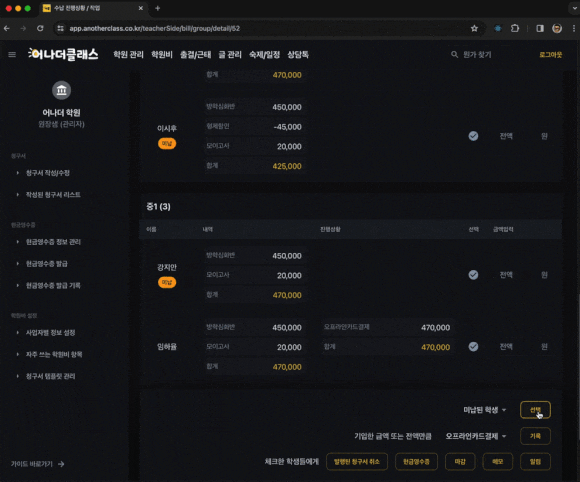Viewport: 580px width, 482px height.
Task: Open the 오프라인카드결제 dropdown
Action: coord(476,436)
